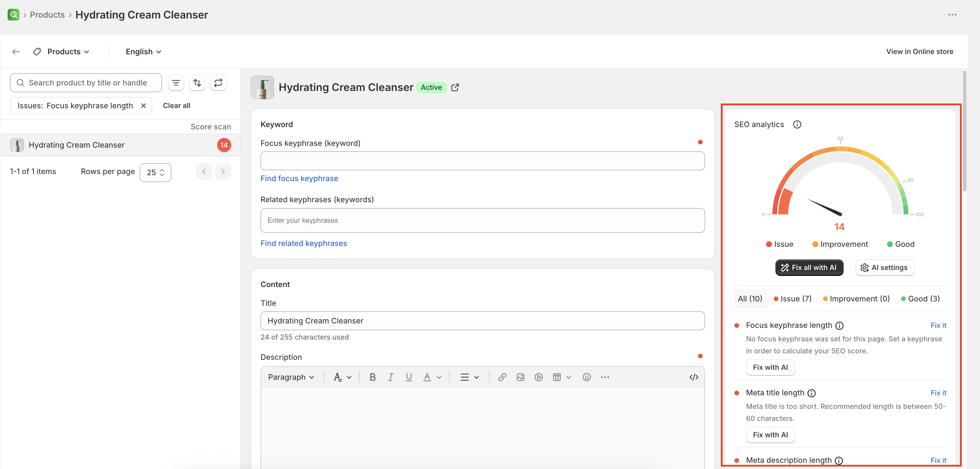Click the Related keyphrases input field
980x469 pixels.
tap(482, 220)
